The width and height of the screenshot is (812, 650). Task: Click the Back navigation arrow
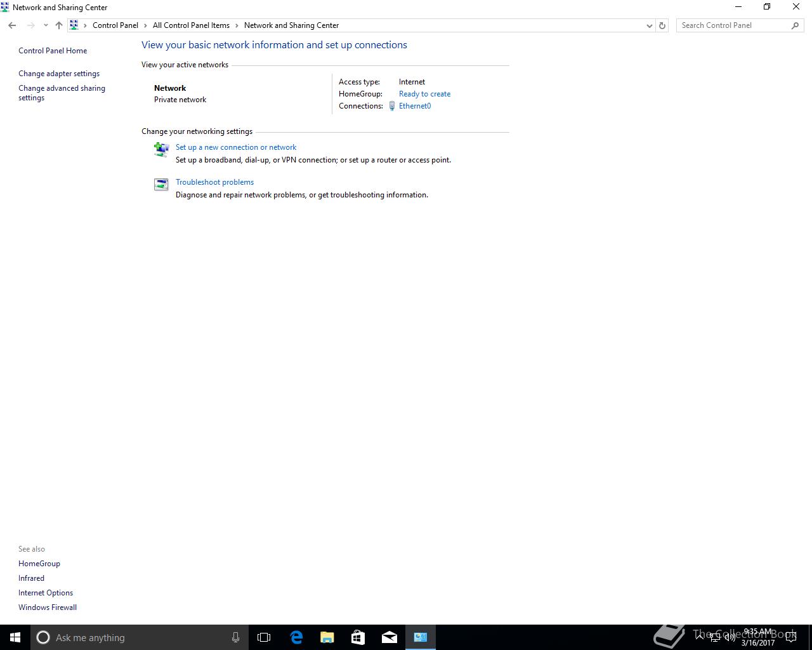tap(12, 25)
